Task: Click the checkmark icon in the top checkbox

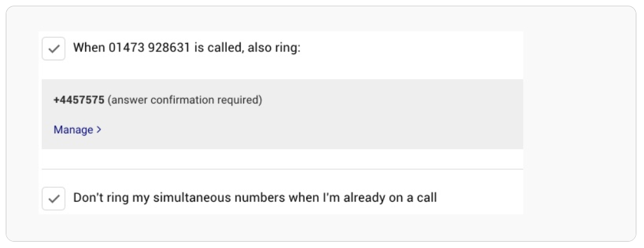Action: pos(54,49)
